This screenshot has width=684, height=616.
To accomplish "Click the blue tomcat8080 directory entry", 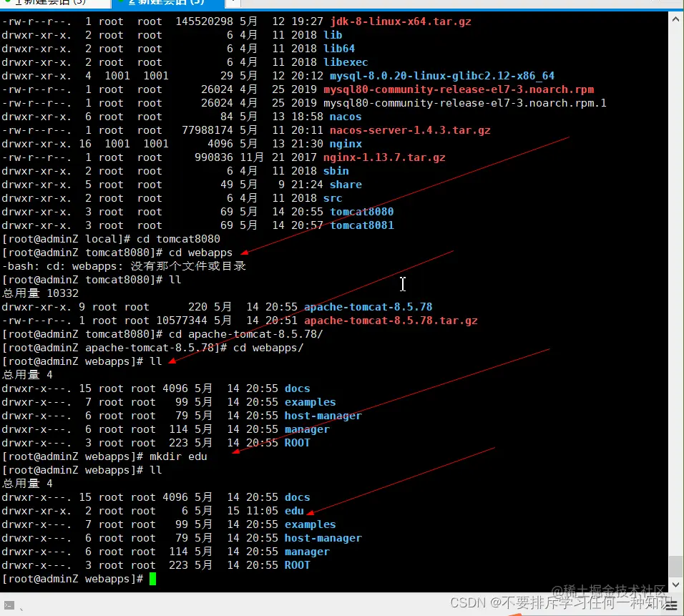I will pos(361,212).
